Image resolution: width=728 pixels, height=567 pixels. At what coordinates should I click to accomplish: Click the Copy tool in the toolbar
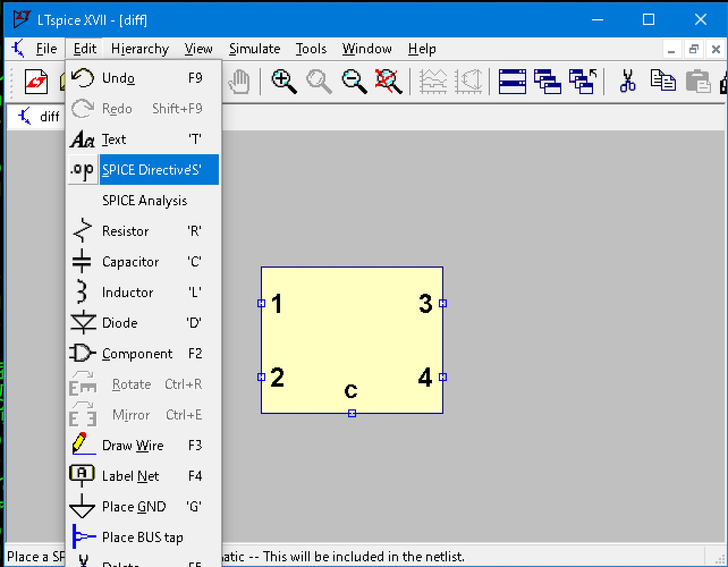pos(662,82)
